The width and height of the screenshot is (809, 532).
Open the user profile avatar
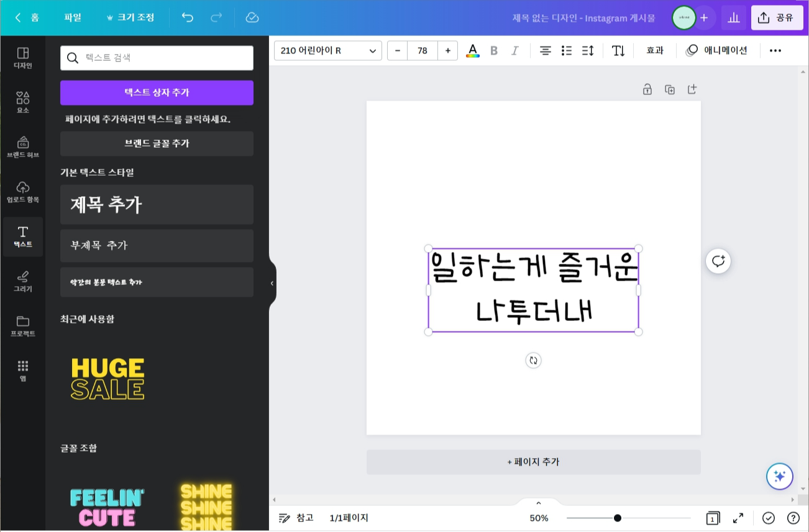(683, 17)
